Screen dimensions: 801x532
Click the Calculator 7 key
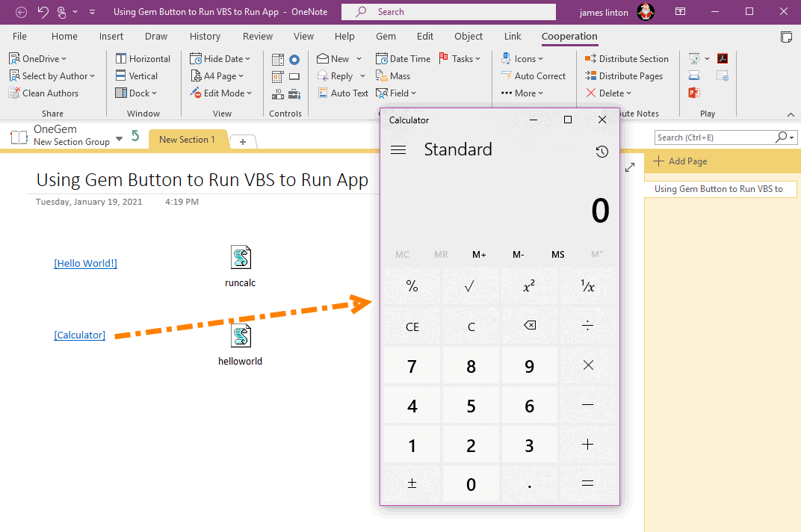coord(412,366)
